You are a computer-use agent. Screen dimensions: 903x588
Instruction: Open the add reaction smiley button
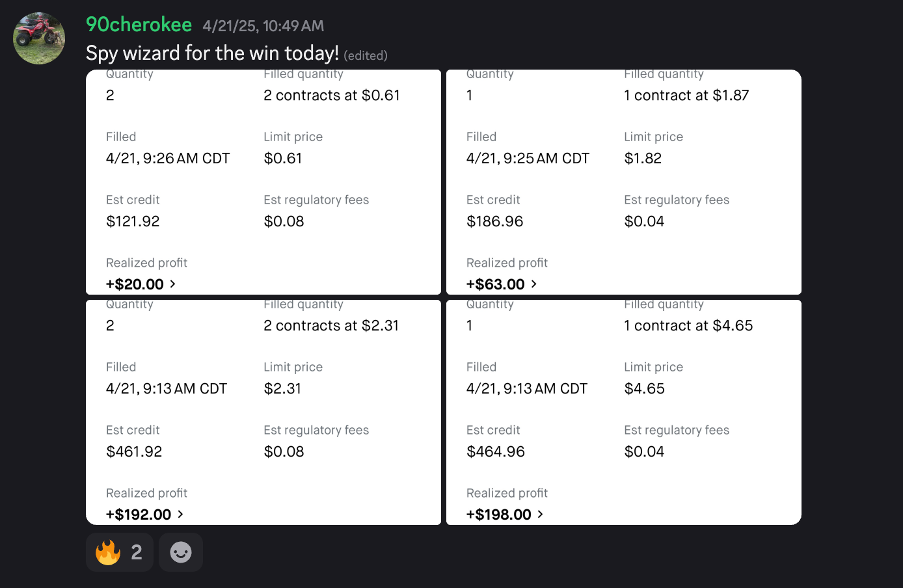pyautogui.click(x=181, y=552)
